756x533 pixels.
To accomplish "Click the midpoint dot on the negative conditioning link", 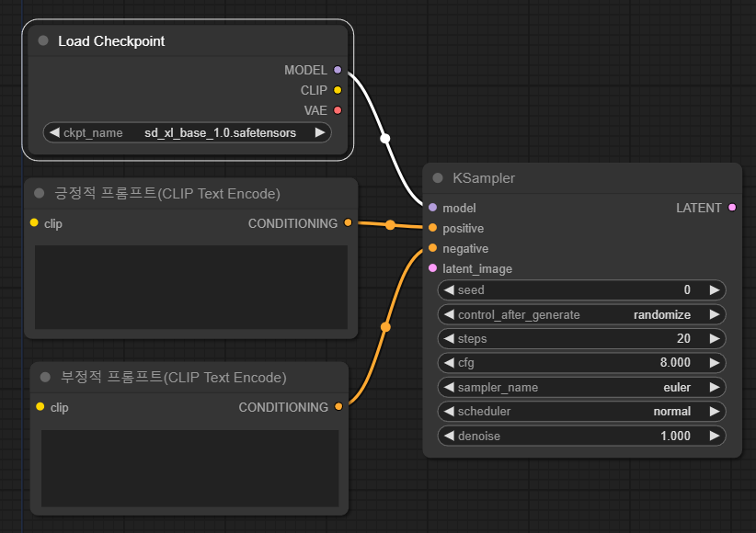I will click(x=385, y=327).
